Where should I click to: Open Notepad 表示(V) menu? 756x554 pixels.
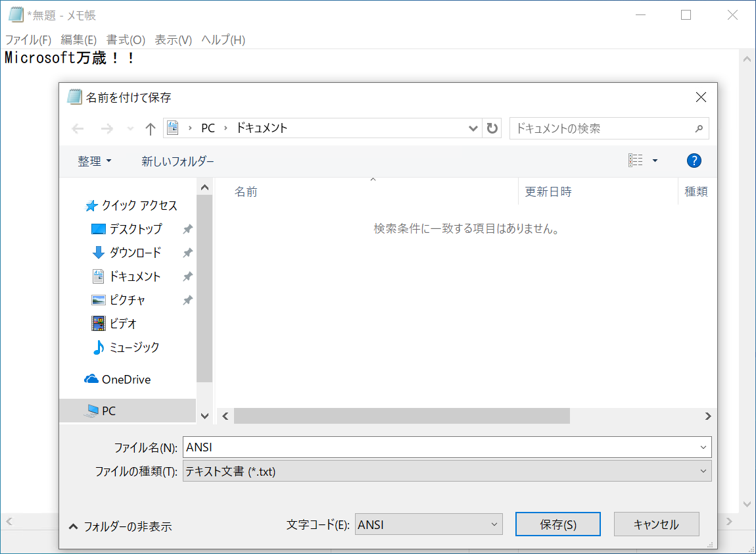(x=173, y=39)
